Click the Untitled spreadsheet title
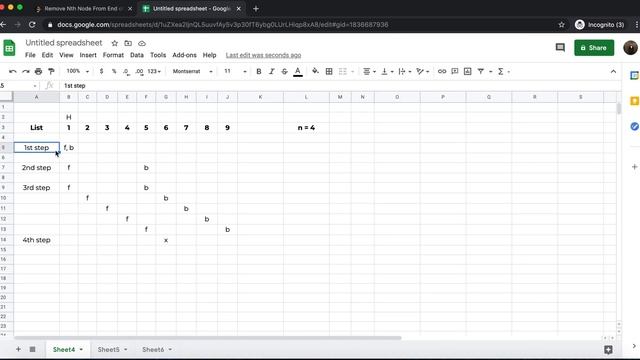Image resolution: width=640 pixels, height=360 pixels. tap(64, 43)
